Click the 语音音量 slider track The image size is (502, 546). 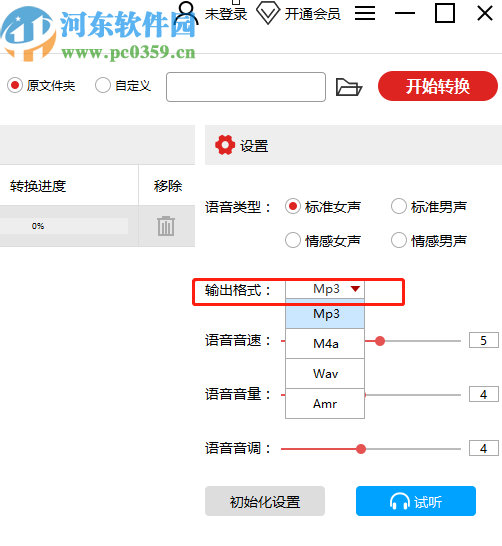[413, 395]
